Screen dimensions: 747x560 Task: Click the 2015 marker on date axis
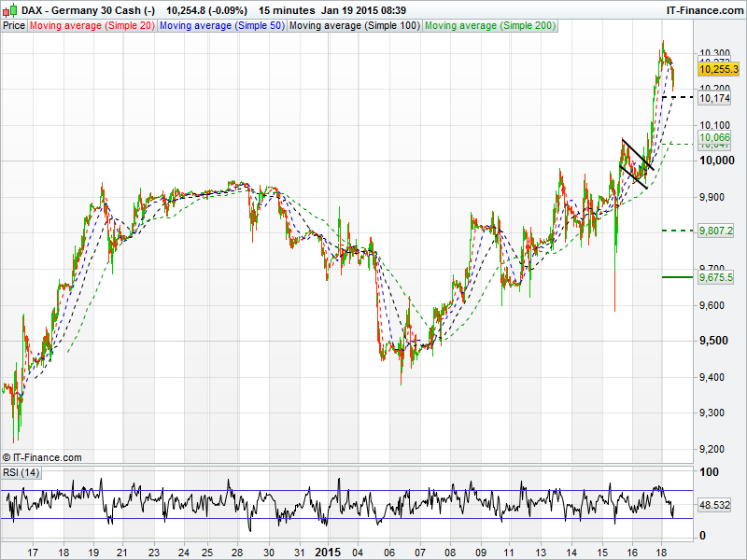point(328,552)
